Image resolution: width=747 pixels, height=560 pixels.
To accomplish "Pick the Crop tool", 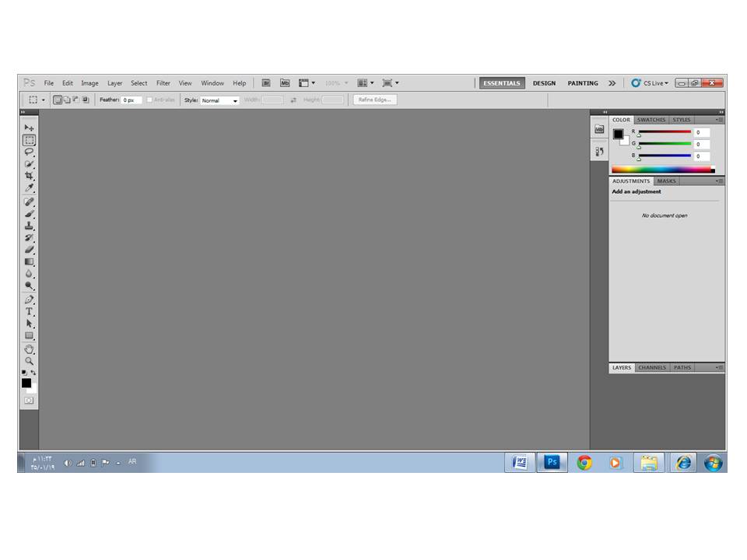I will 29,177.
